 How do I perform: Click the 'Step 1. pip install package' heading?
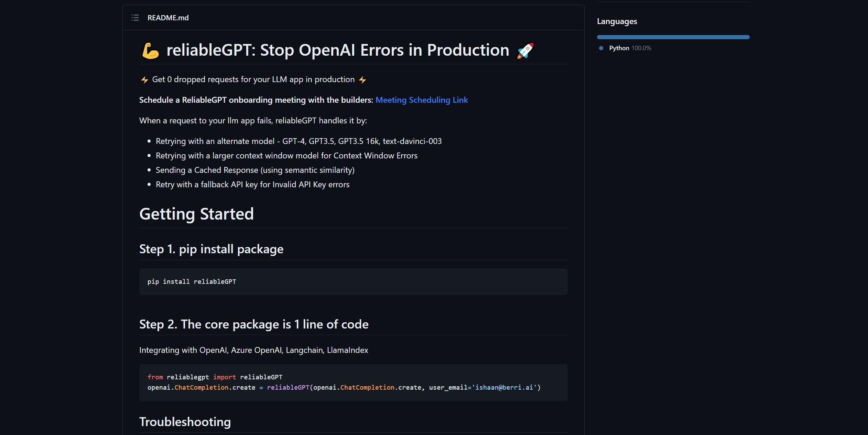coord(211,249)
